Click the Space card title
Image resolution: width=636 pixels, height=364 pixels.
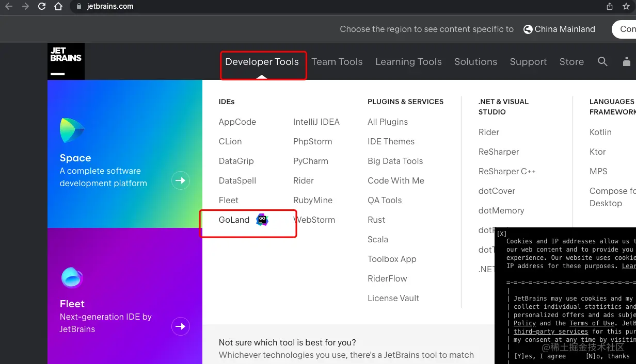coord(75,158)
